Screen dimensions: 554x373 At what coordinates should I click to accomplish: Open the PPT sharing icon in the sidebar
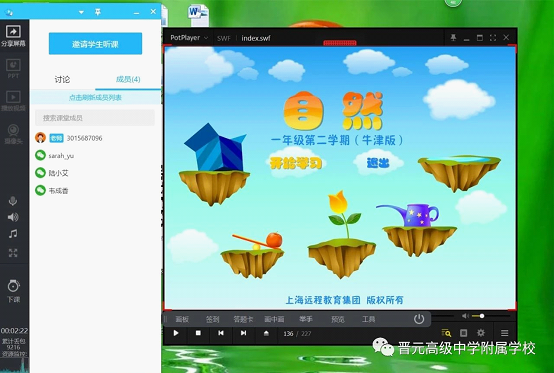13,69
